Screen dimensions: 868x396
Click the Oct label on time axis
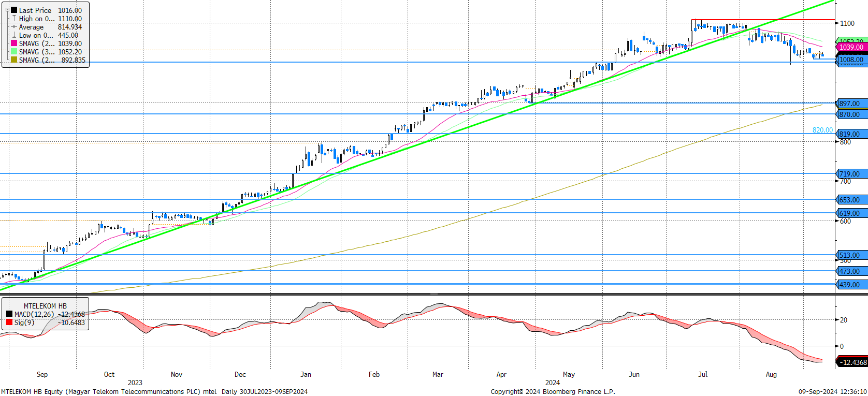pos(109,374)
